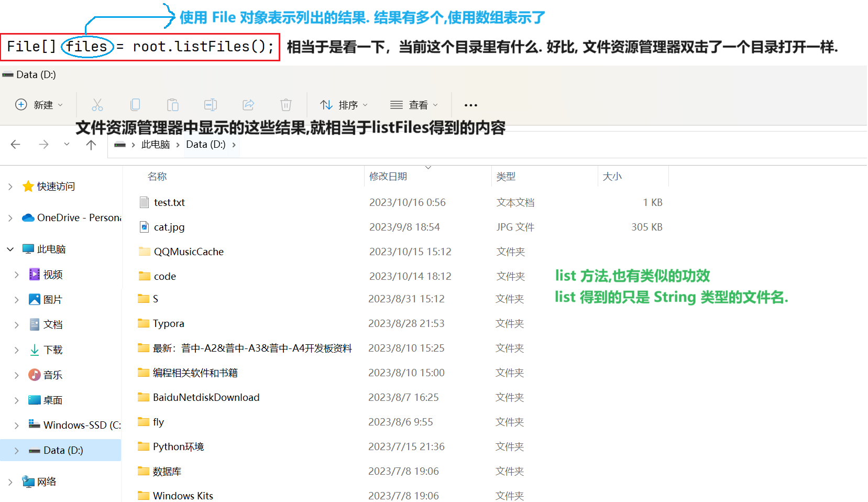Click the Network icon in sidebar
Image resolution: width=868 pixels, height=502 pixels.
click(28, 482)
